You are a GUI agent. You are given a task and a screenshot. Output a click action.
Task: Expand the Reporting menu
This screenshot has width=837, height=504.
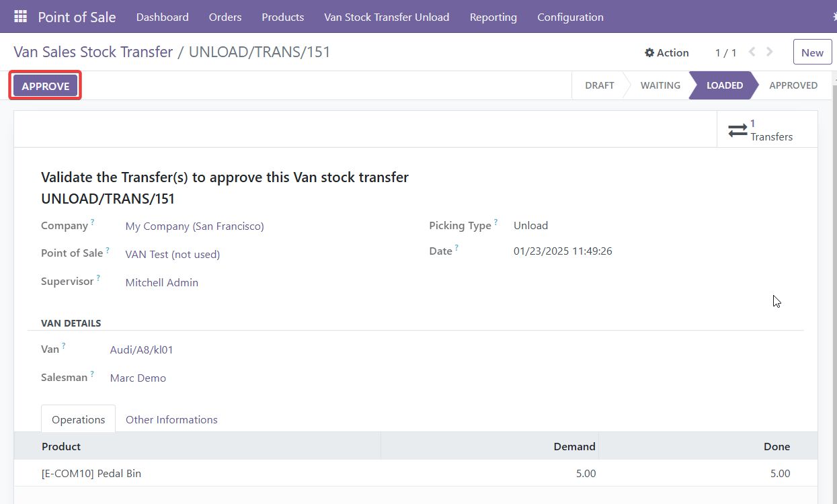click(493, 17)
